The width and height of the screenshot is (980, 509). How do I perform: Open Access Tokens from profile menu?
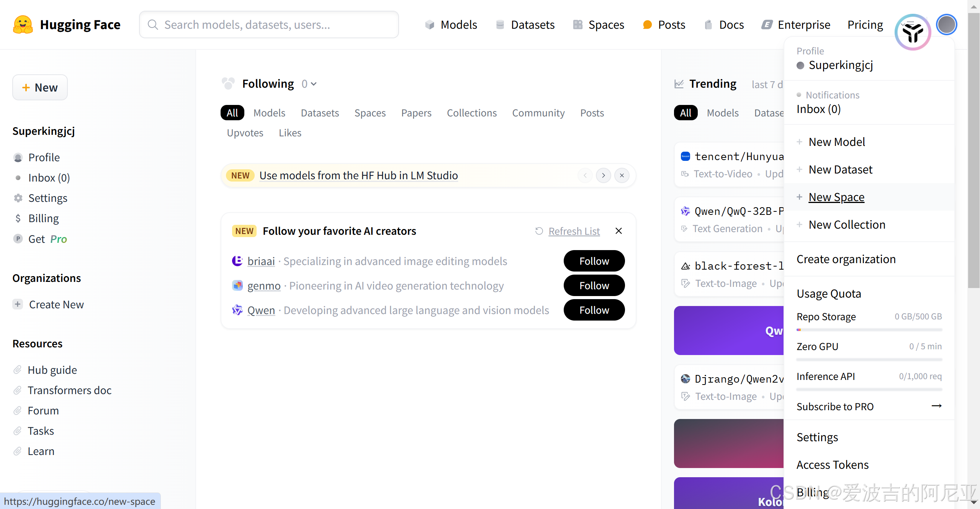tap(832, 465)
